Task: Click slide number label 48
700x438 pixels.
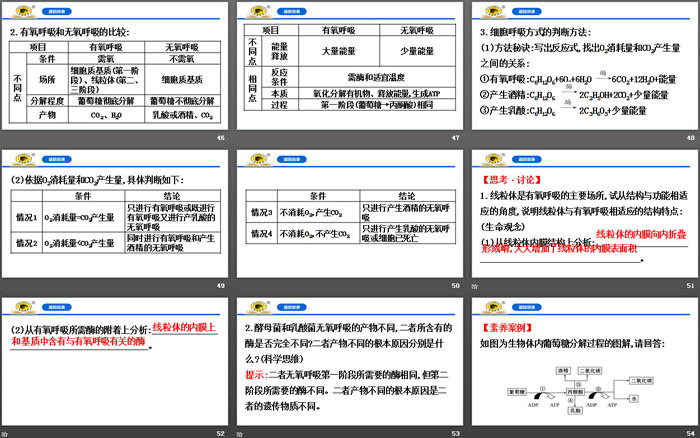Action: [x=691, y=138]
